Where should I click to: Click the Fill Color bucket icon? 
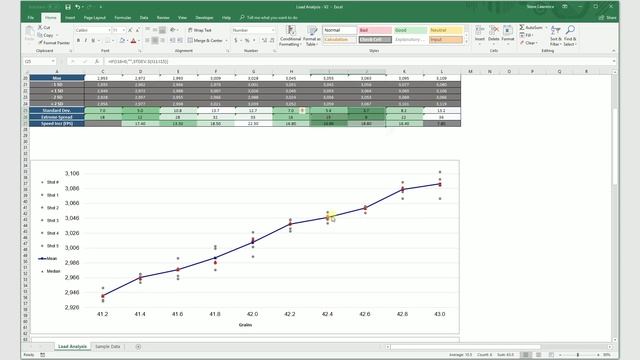point(122,40)
